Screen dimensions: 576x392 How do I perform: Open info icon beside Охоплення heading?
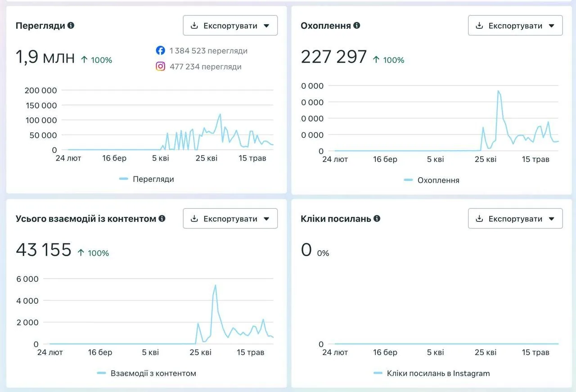click(357, 26)
